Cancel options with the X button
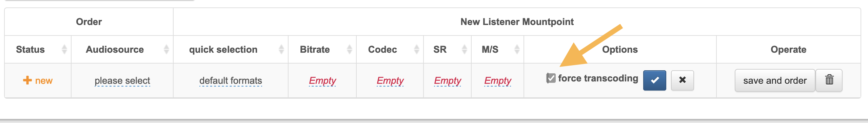Image resolution: width=868 pixels, height=123 pixels. click(682, 80)
